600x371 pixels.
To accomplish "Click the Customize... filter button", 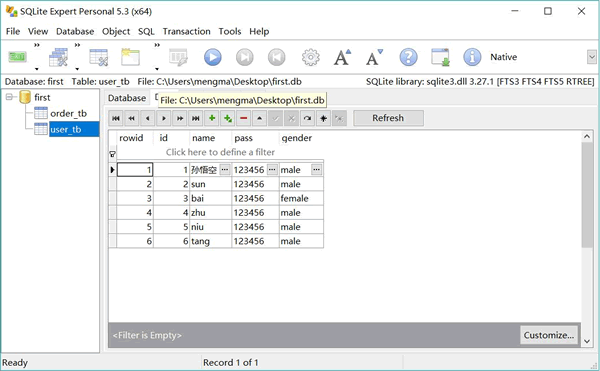I will (x=549, y=335).
